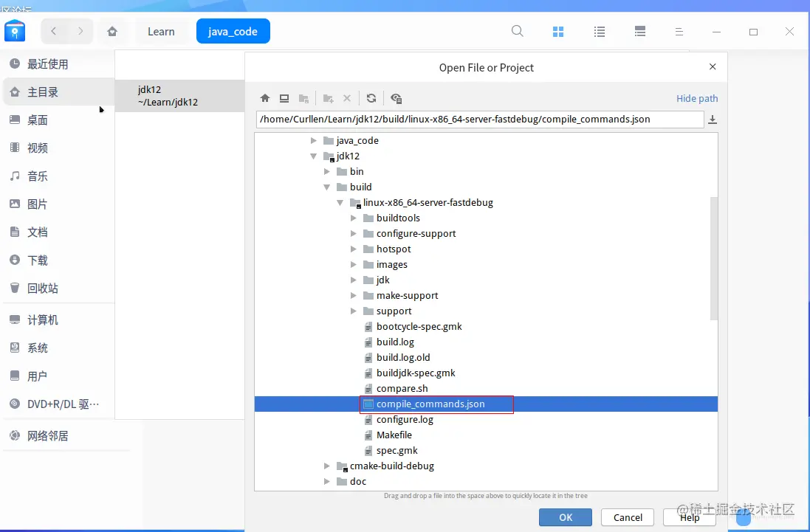Click the Help button
810x532 pixels.
pos(690,517)
